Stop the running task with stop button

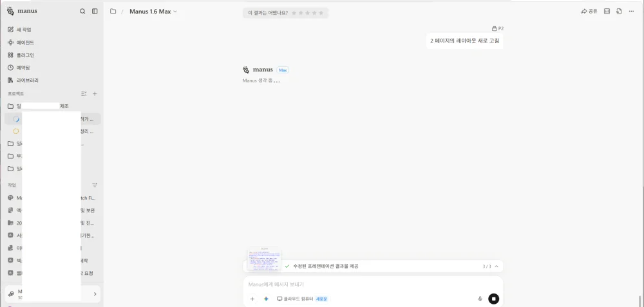[494, 299]
